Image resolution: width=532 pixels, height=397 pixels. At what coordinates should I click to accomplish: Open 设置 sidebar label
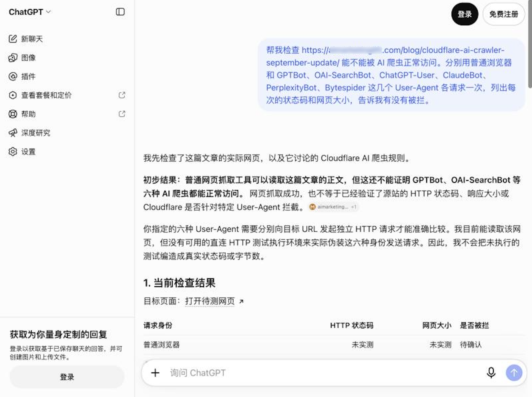28,152
